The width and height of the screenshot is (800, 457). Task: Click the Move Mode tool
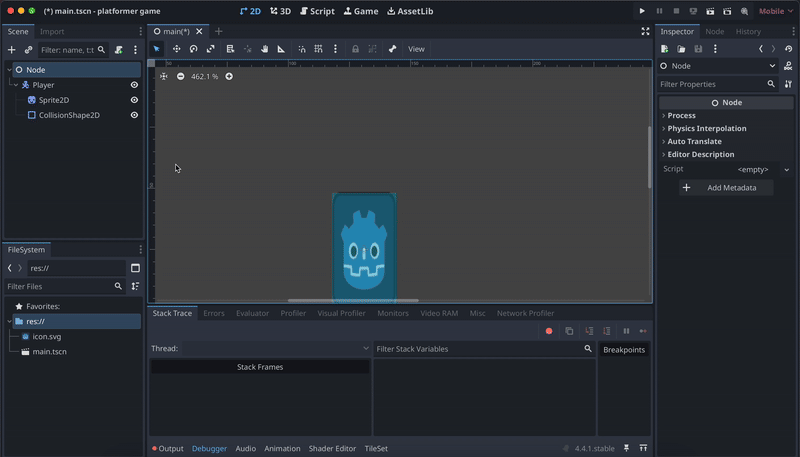(176, 49)
